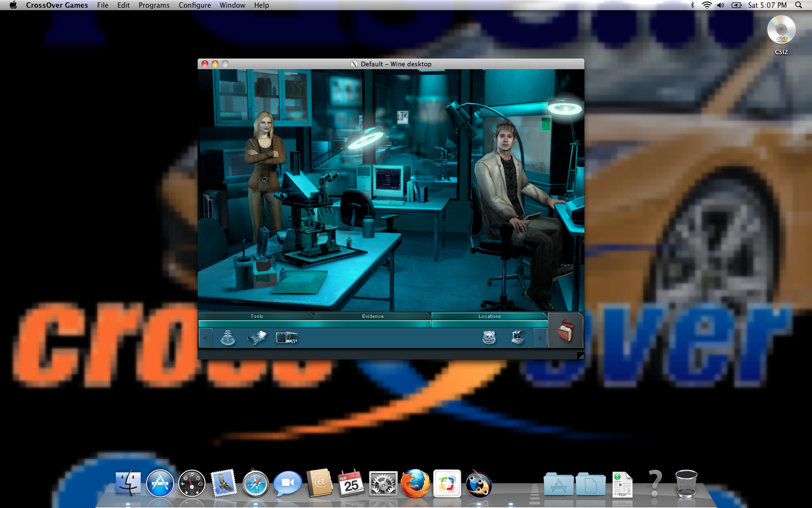
Task: Open the Applications folder in dock
Action: [x=559, y=484]
